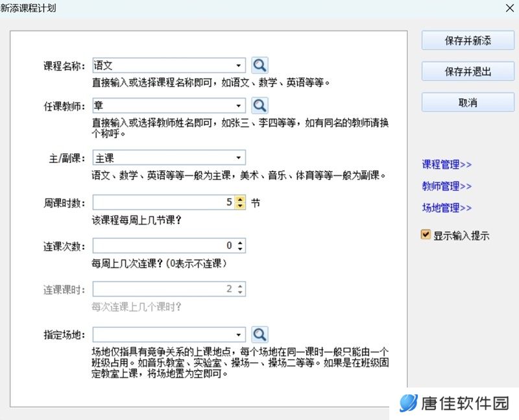Image resolution: width=519 pixels, height=420 pixels.
Task: Click the search icon next to 课程名称
Action: pos(260,66)
